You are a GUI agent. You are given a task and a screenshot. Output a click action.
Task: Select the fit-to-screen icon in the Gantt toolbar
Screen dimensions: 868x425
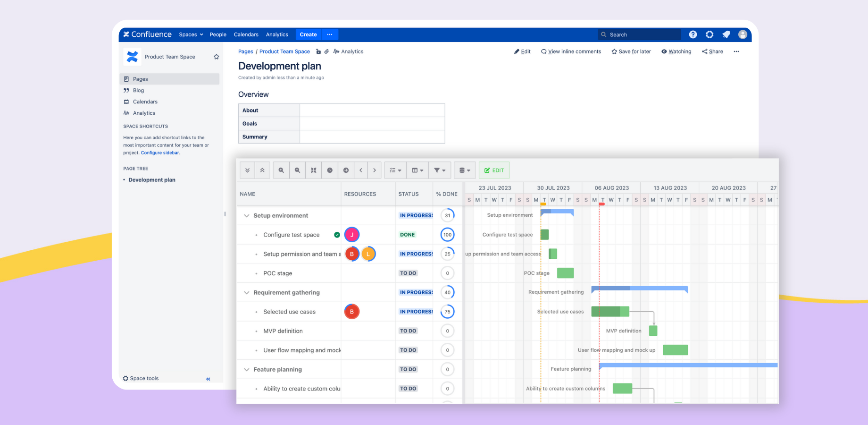tap(313, 170)
